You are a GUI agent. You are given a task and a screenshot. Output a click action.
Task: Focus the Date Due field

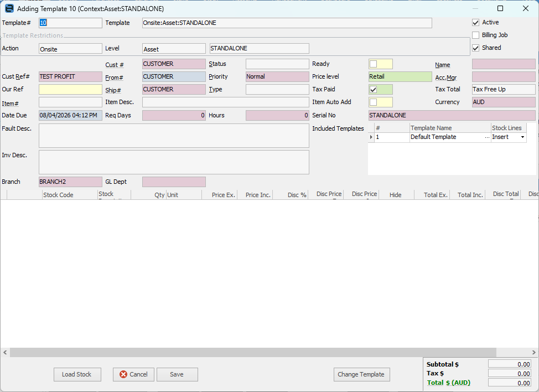click(70, 116)
